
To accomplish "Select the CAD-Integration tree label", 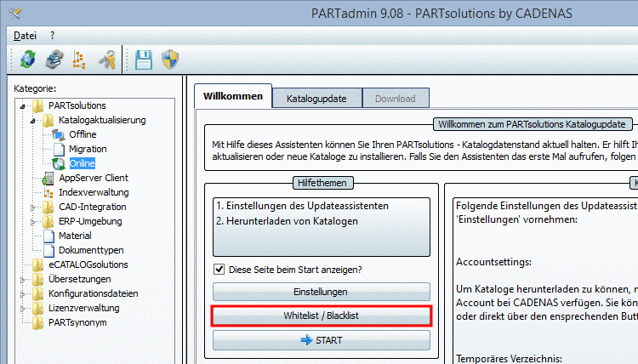I will pyautogui.click(x=93, y=207).
